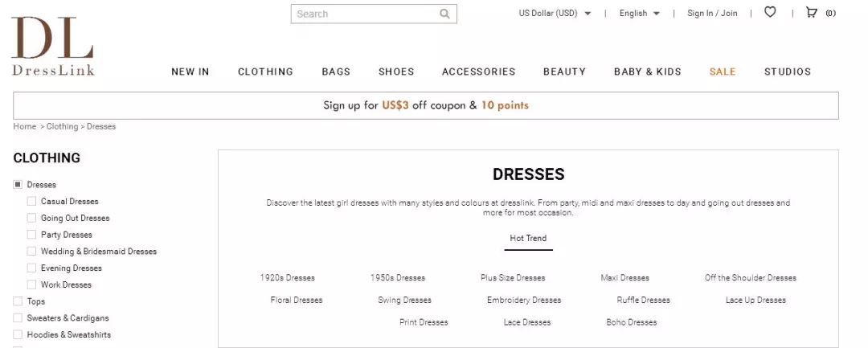Focus the Search input field
The width and height of the screenshot is (868, 348).
click(x=366, y=14)
